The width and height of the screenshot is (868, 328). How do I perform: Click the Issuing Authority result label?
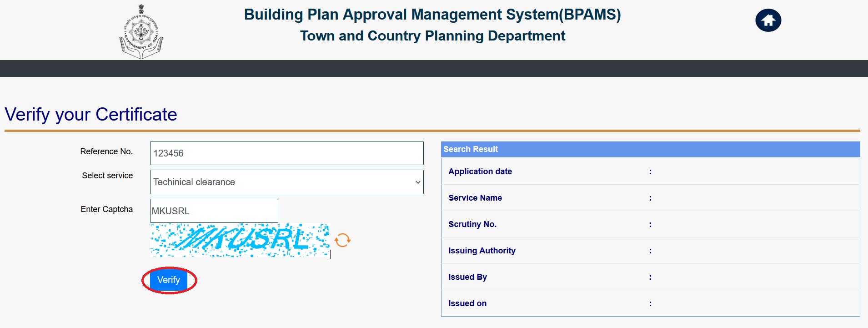[482, 251]
